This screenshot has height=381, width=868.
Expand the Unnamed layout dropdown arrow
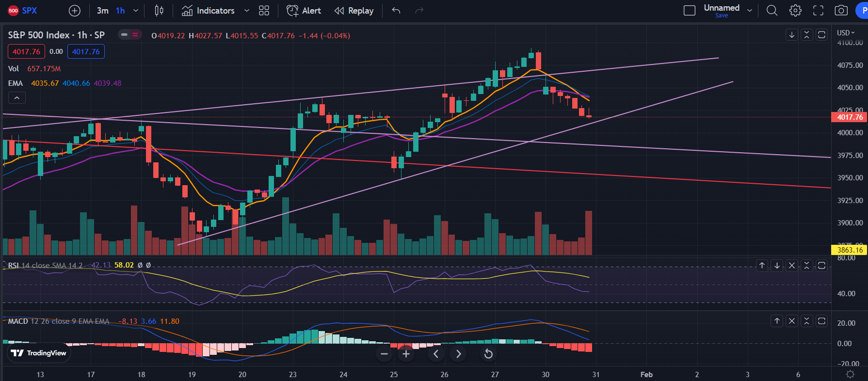(x=750, y=11)
